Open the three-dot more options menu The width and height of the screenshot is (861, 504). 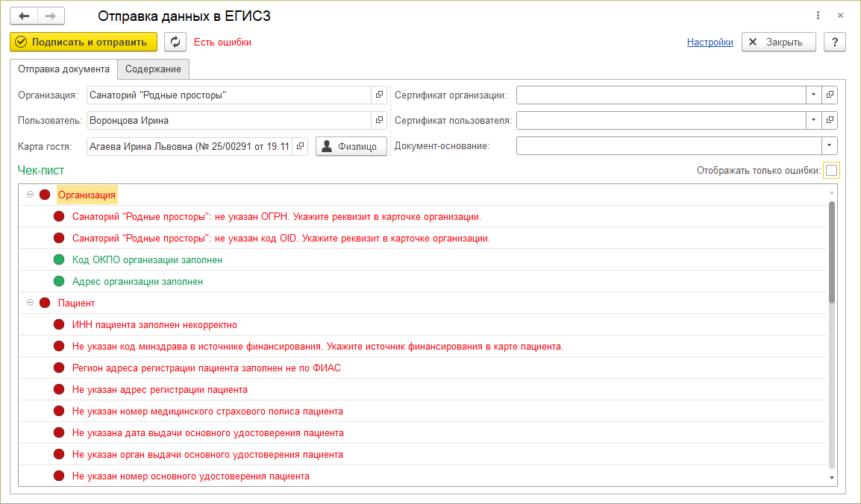pos(818,16)
